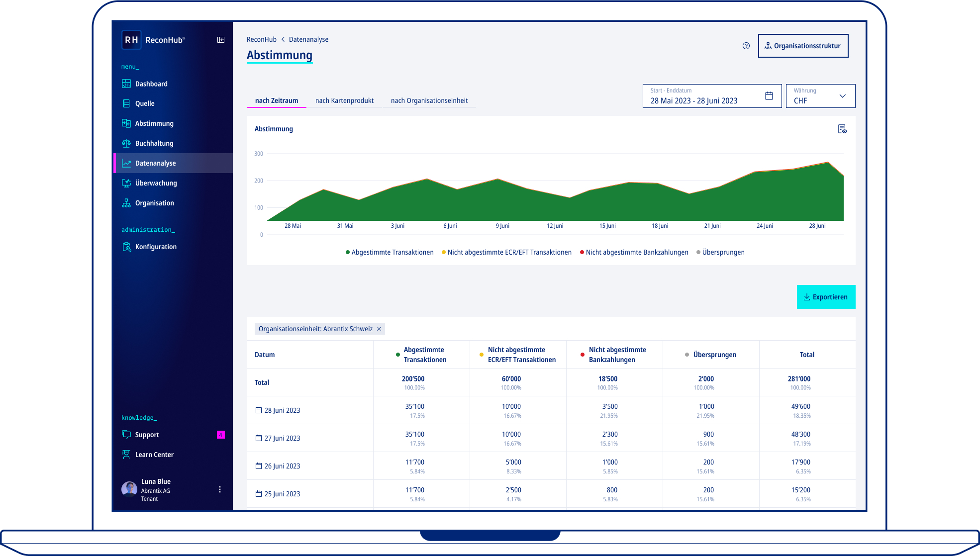
Task: Click the Abstimmung icon in the sidebar
Action: coord(126,123)
